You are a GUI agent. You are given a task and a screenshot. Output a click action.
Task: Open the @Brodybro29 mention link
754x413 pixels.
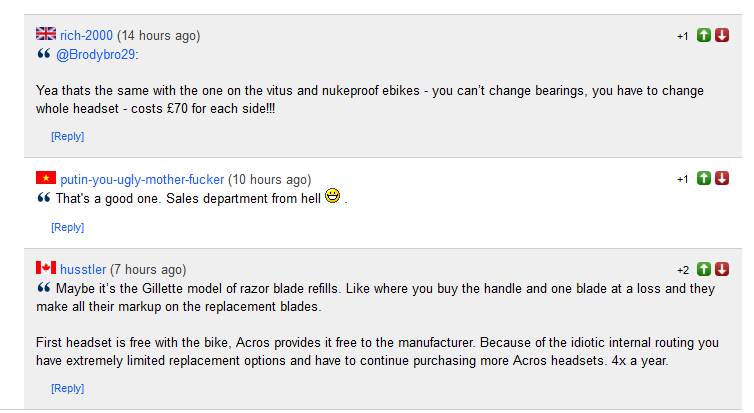point(95,55)
